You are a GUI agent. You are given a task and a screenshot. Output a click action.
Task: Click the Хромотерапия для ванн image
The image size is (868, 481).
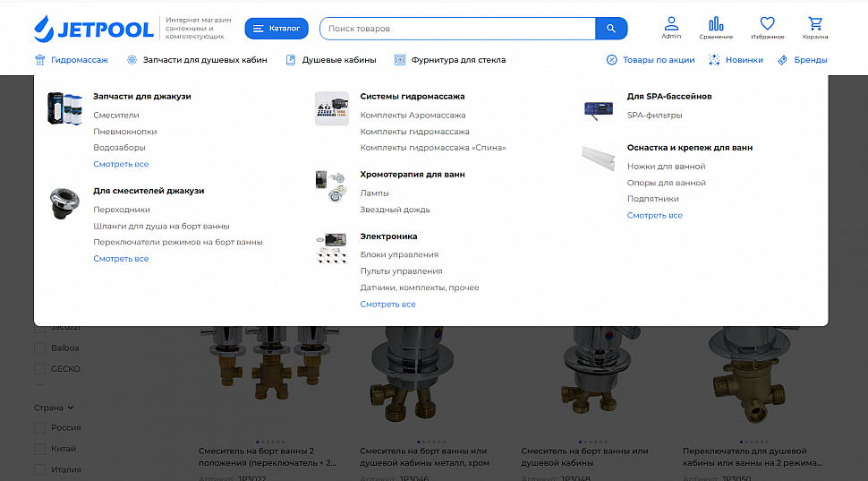(332, 186)
